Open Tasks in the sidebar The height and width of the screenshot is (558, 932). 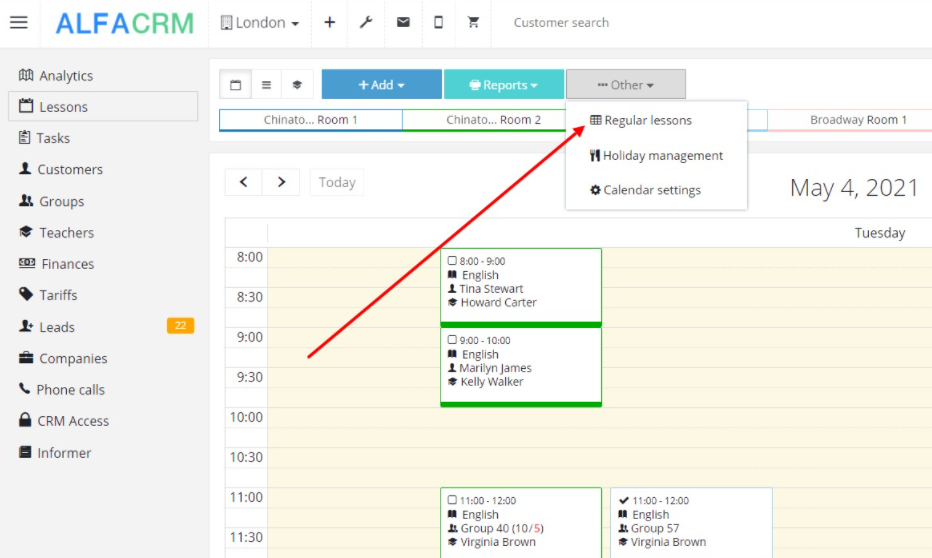[45, 138]
